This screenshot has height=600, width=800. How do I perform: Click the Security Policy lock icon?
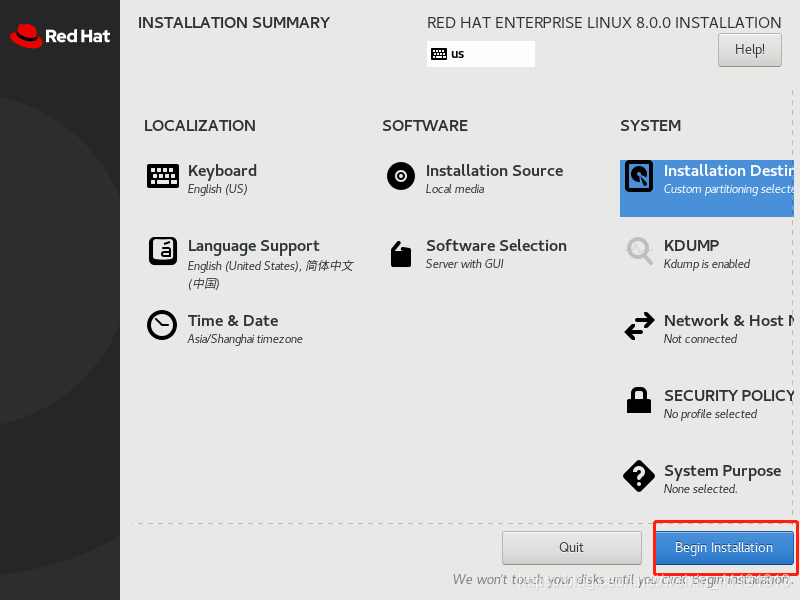point(639,400)
